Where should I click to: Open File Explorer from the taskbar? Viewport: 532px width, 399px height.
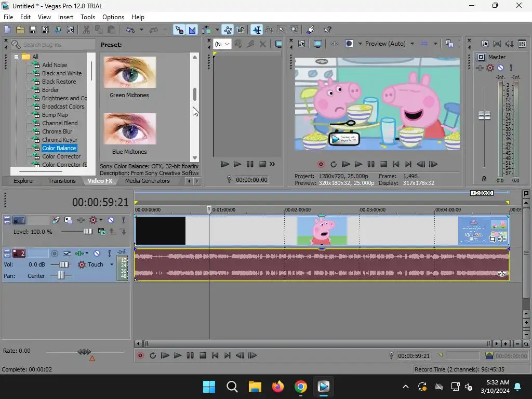point(255,387)
